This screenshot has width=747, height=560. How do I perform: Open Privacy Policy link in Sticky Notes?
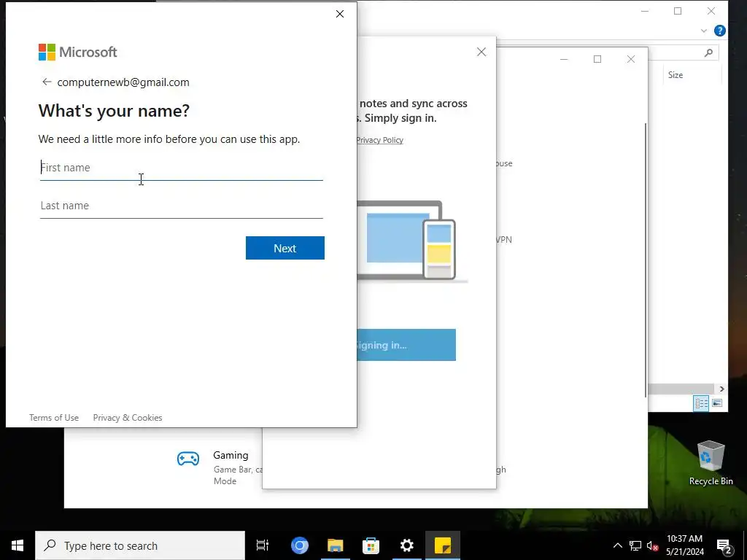click(x=379, y=140)
